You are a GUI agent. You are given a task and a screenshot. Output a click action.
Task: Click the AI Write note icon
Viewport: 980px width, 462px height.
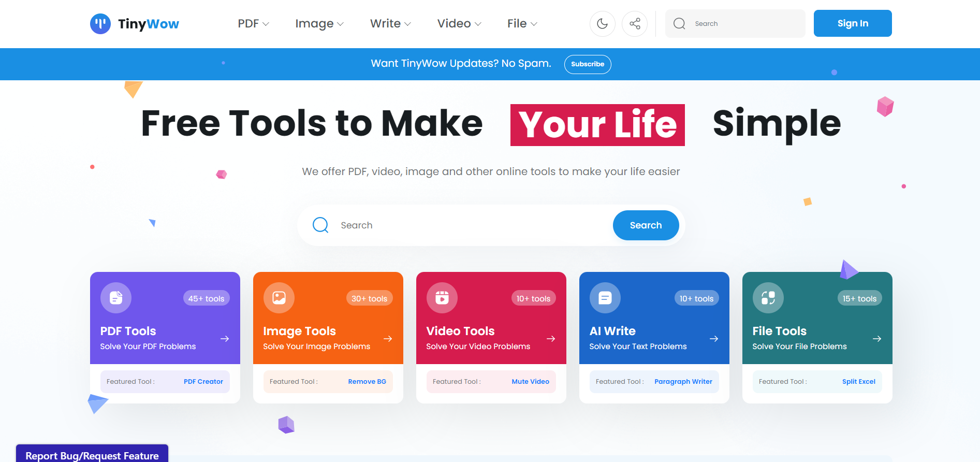(x=605, y=298)
